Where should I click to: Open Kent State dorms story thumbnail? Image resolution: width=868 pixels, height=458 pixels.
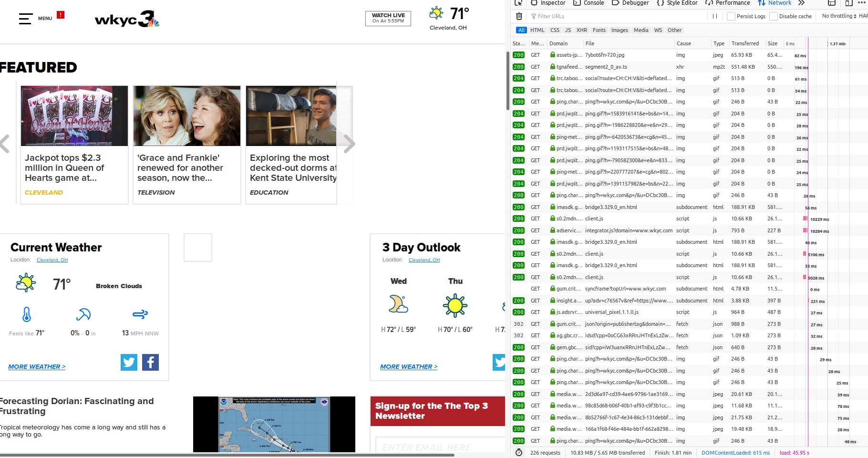pos(291,116)
